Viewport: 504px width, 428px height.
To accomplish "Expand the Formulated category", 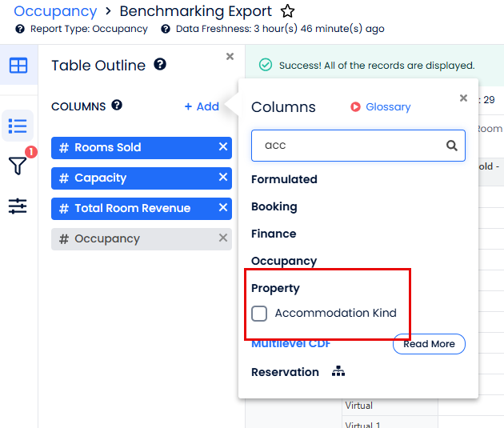I will pyautogui.click(x=284, y=179).
